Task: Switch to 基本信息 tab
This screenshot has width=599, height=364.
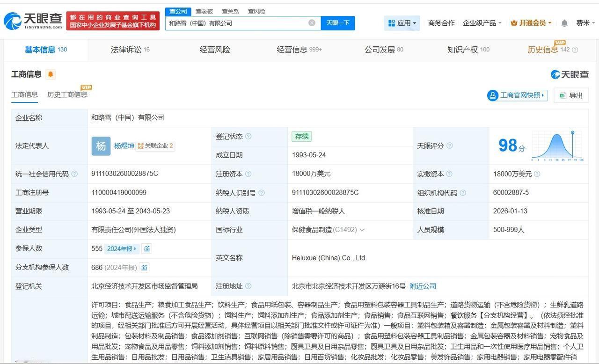Action: coord(46,50)
